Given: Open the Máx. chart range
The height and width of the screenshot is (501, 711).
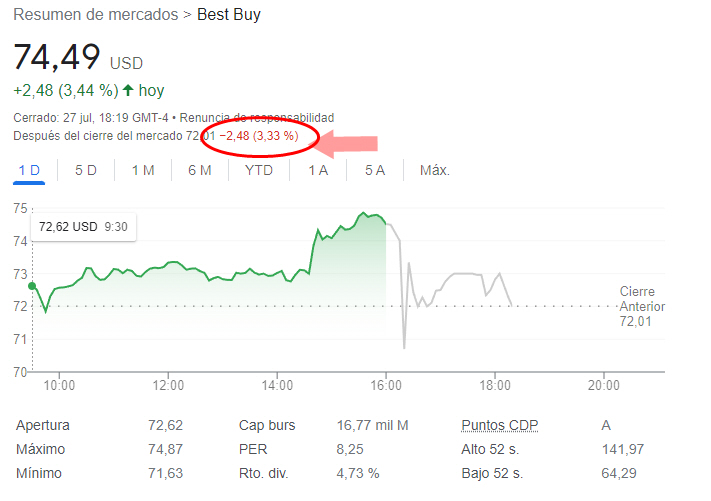Looking at the screenshot, I should (x=435, y=170).
